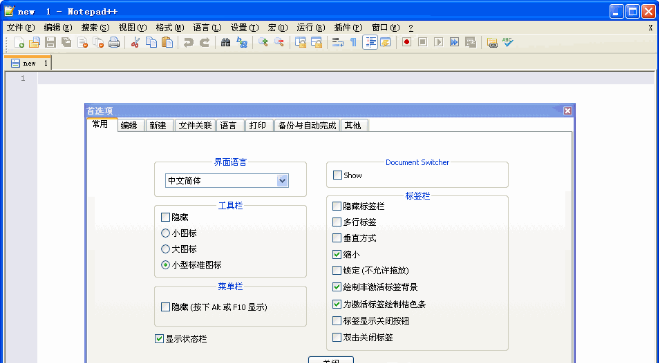Show all characters with the pilcrow icon
Screen dimensions: 659x363
[x=353, y=42]
